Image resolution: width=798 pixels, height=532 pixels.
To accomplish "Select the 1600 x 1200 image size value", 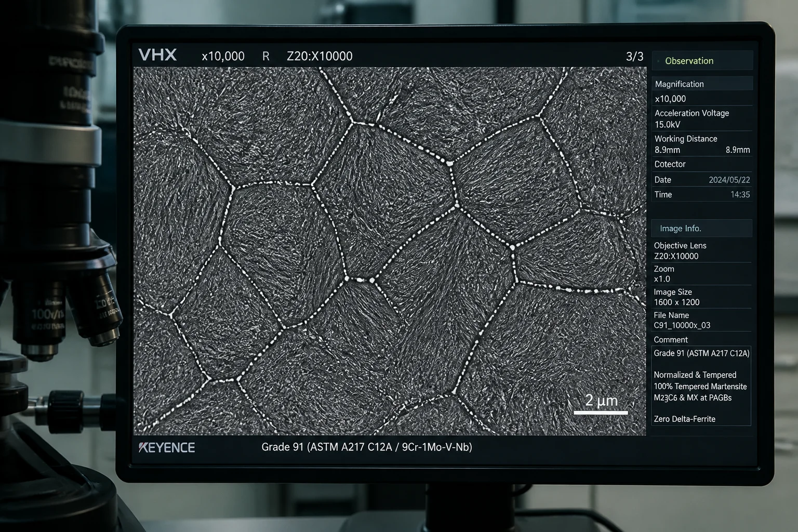I will (x=676, y=302).
